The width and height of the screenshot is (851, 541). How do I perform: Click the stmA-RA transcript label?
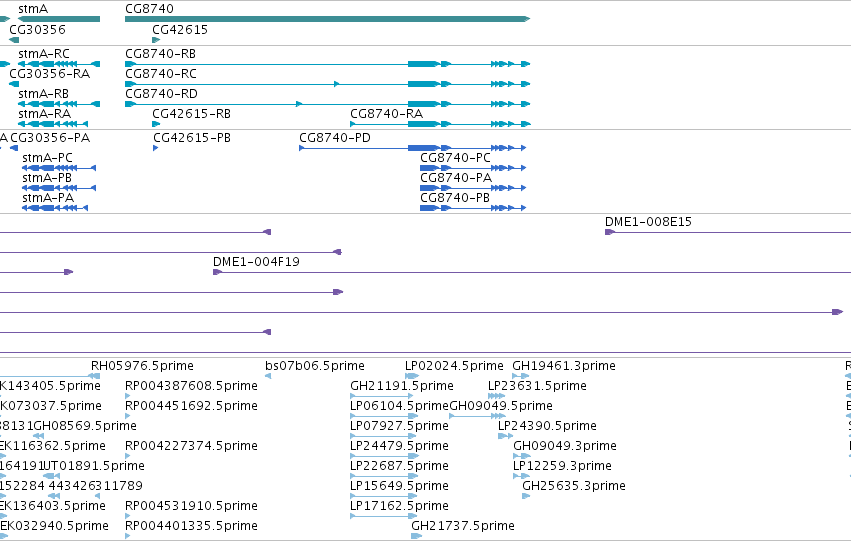[x=45, y=114]
